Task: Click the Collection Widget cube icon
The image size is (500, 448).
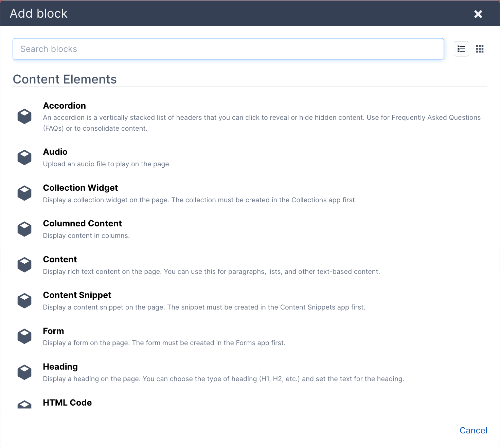Action: pyautogui.click(x=24, y=193)
